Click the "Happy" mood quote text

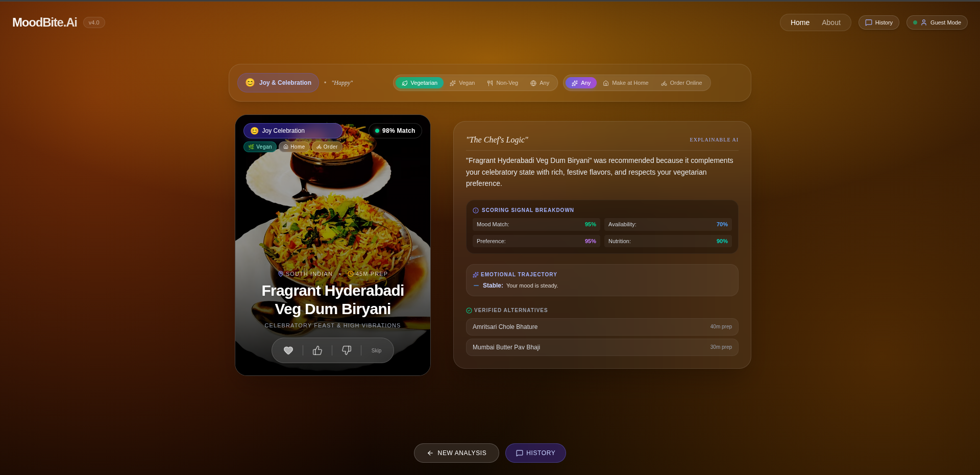(x=342, y=83)
